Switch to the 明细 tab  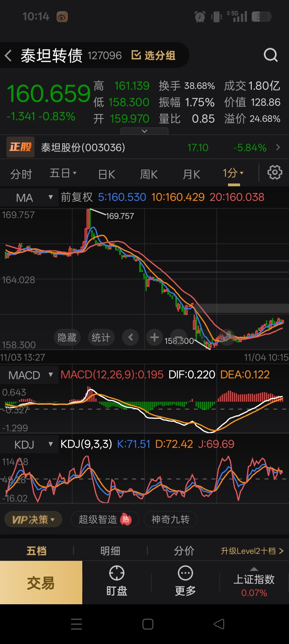click(x=110, y=551)
